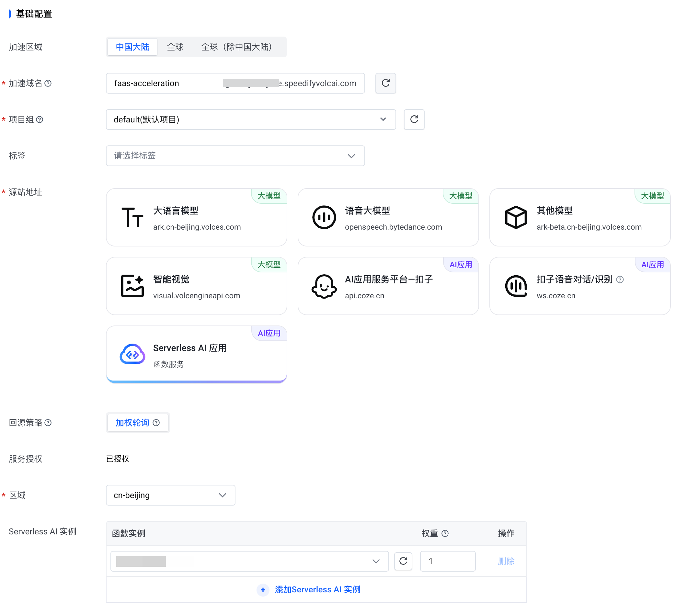The height and width of the screenshot is (616, 675).
Task: Click the 扣子语音对话 waveform icon
Action: (516, 286)
